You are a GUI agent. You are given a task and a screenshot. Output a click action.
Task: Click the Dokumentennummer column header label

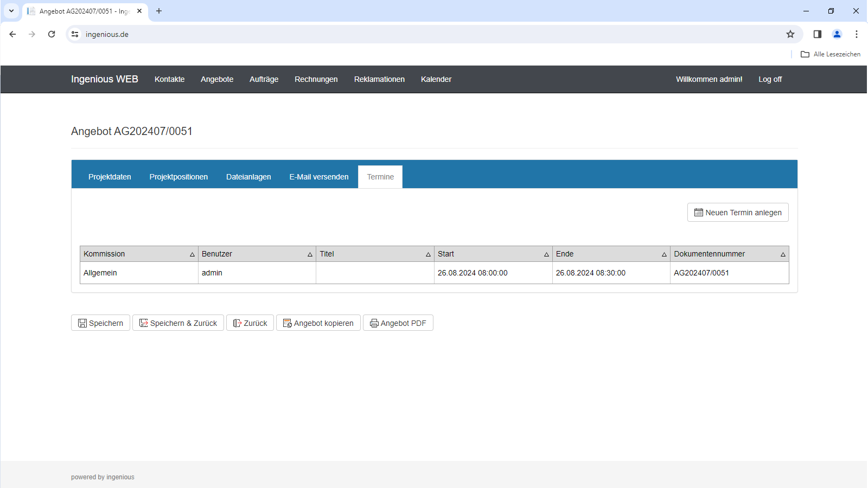click(709, 254)
